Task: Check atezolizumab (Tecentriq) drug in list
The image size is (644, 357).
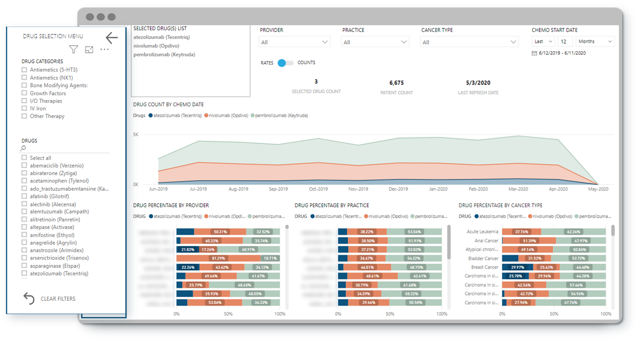Action: pos(24,273)
